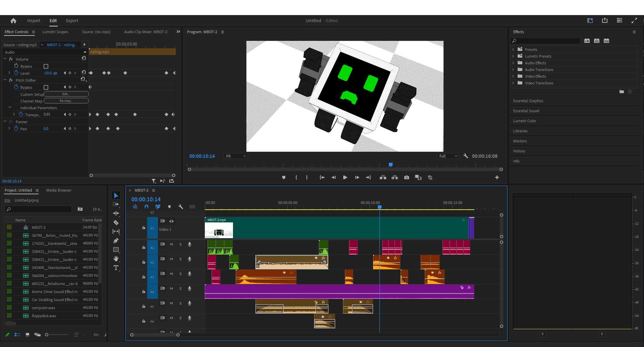Image resolution: width=644 pixels, height=347 pixels.
Task: Open Program MBOT-2 panel menu
Action: [x=222, y=32]
